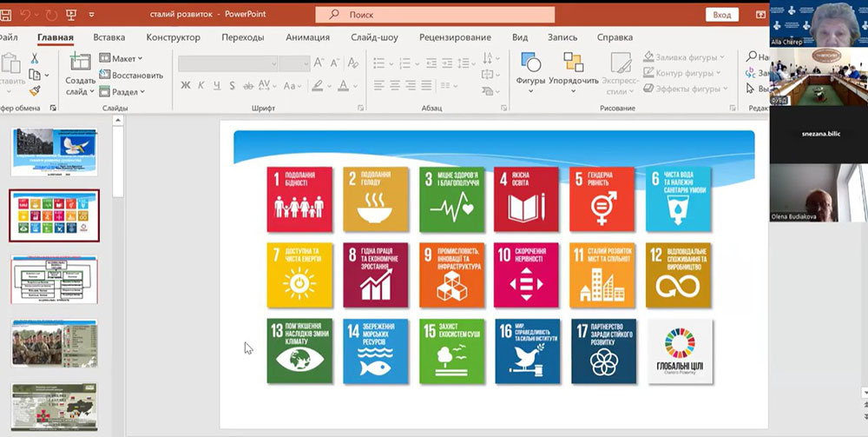Viewport: 868px width, 437px height.
Task: Start slideshow from beginning icon in title bar
Action: pos(71,15)
